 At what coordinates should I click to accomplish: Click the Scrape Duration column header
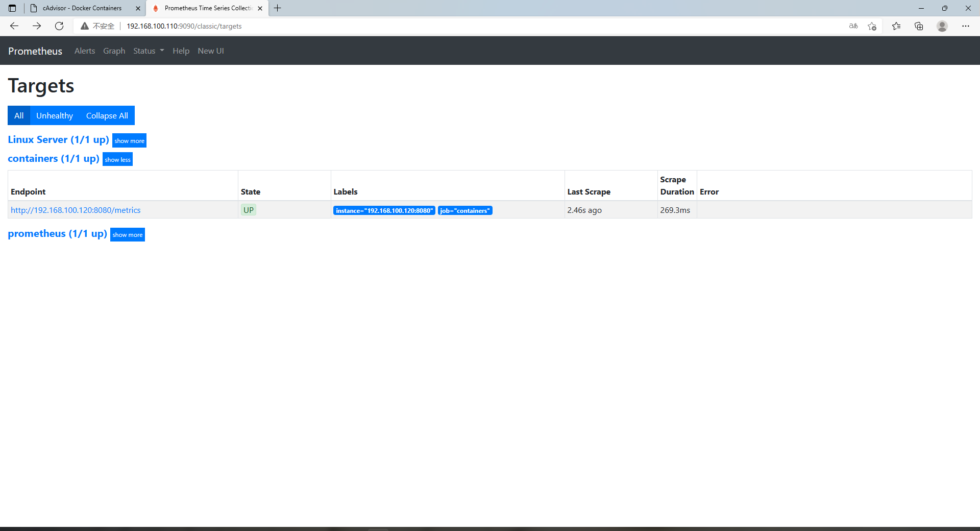click(677, 185)
